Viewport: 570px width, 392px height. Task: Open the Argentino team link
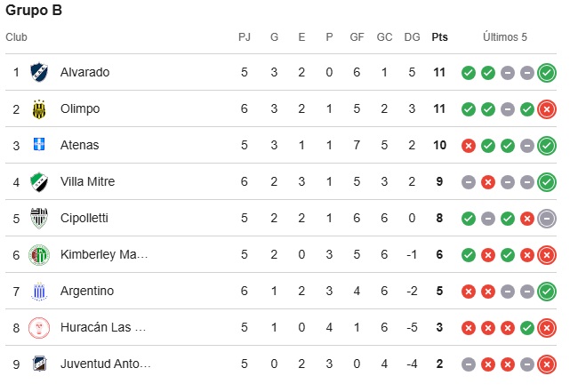[87, 291]
